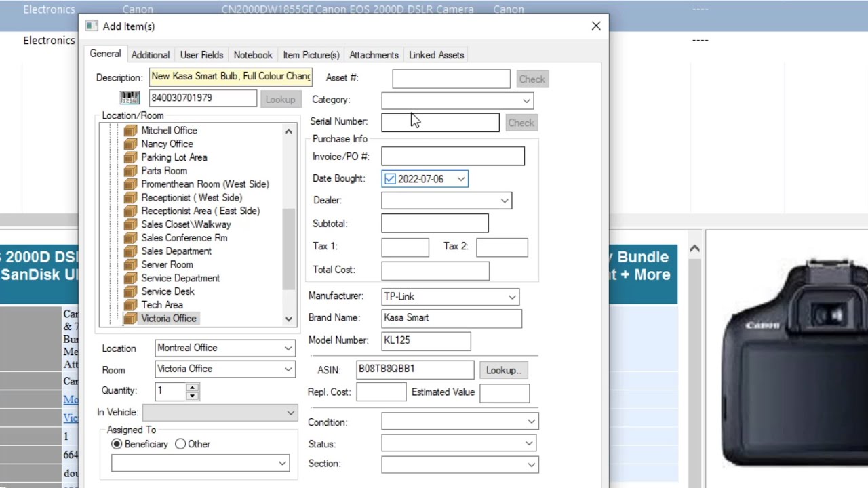Click the folder icon for Service Department

click(x=130, y=278)
